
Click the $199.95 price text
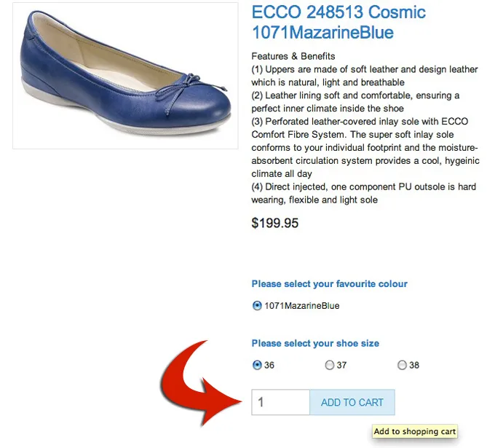point(275,224)
